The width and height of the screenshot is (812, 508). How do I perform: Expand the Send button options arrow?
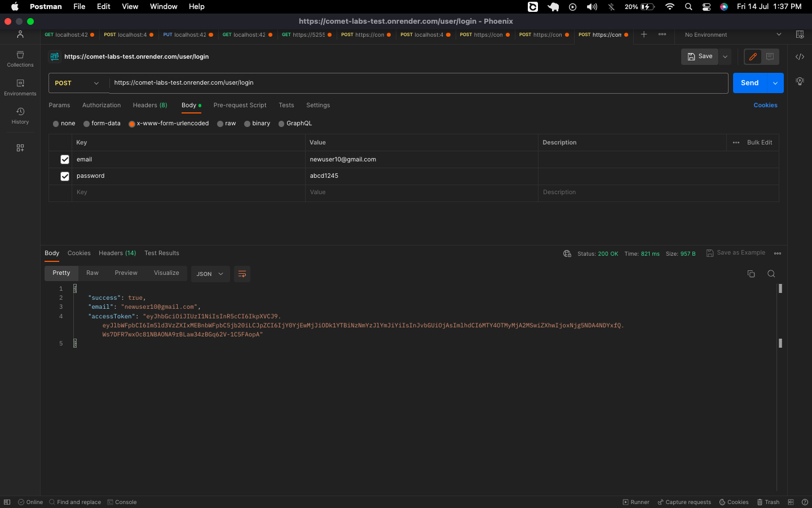(775, 83)
